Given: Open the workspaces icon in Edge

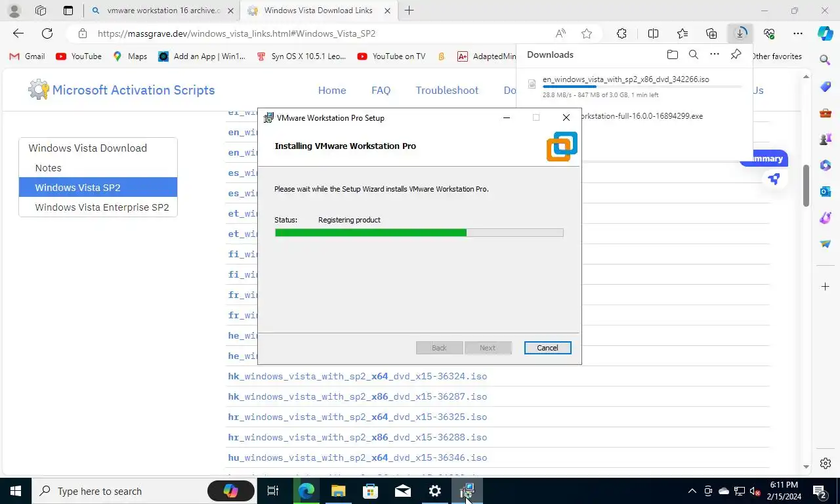Looking at the screenshot, I should tap(41, 10).
